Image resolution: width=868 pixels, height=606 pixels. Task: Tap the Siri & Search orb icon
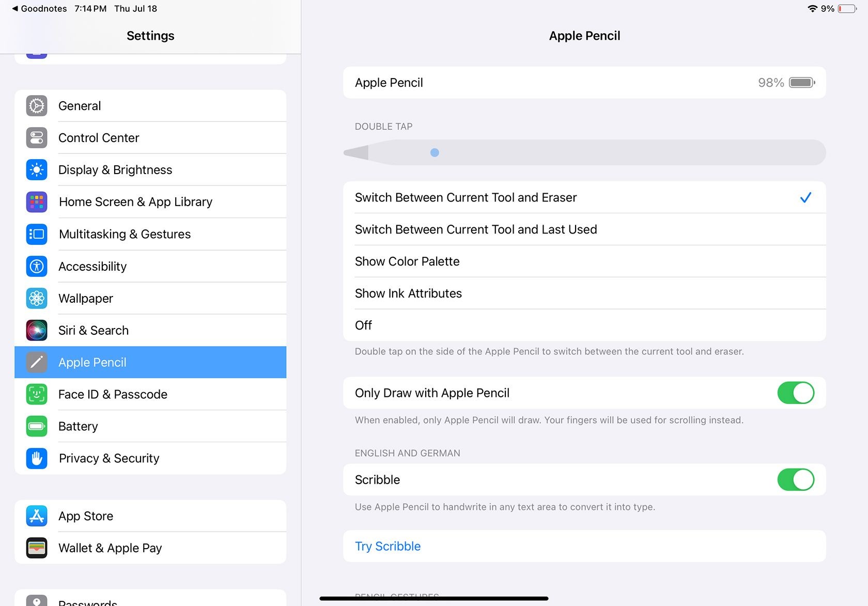[x=37, y=331]
